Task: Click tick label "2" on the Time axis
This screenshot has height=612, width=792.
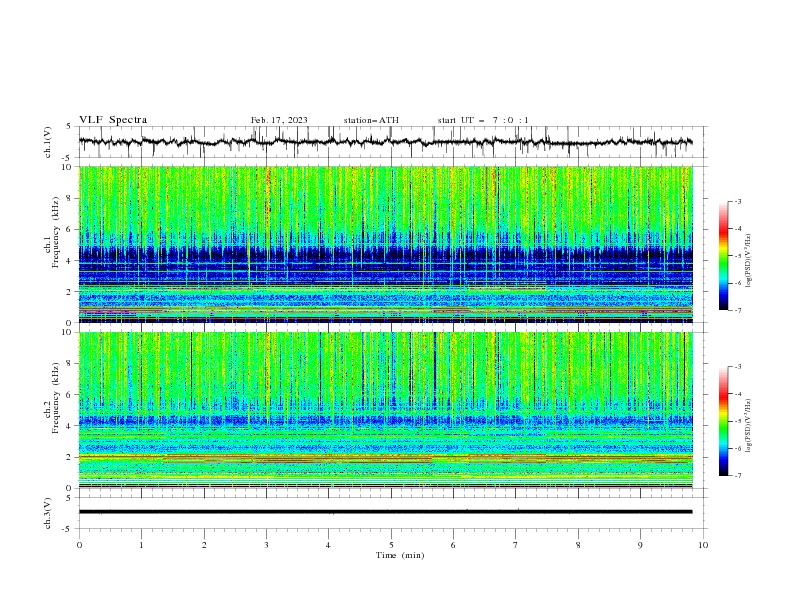Action: click(204, 545)
